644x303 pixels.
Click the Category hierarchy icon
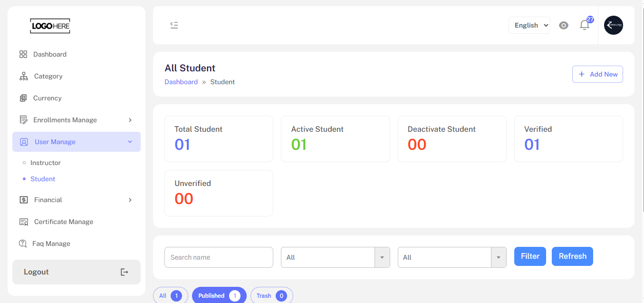point(23,76)
